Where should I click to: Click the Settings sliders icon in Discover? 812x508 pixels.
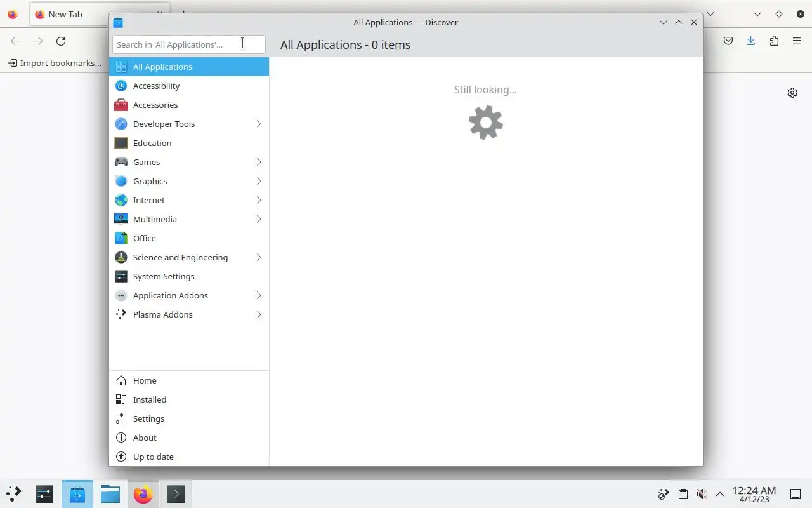121,418
